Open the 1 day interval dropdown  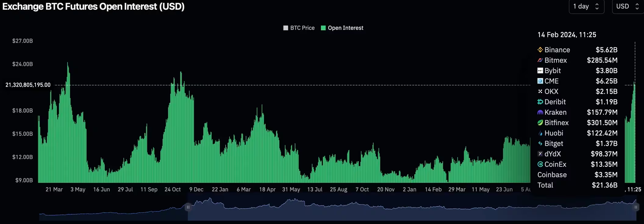pos(586,6)
